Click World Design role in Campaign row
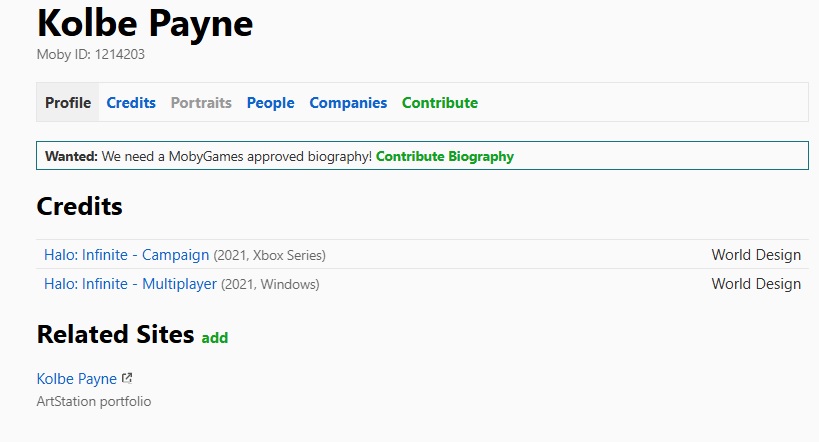 [x=756, y=255]
